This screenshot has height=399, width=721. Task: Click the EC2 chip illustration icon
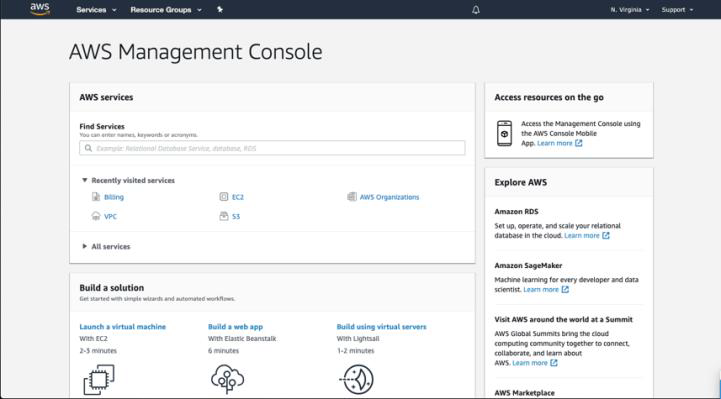point(99,380)
